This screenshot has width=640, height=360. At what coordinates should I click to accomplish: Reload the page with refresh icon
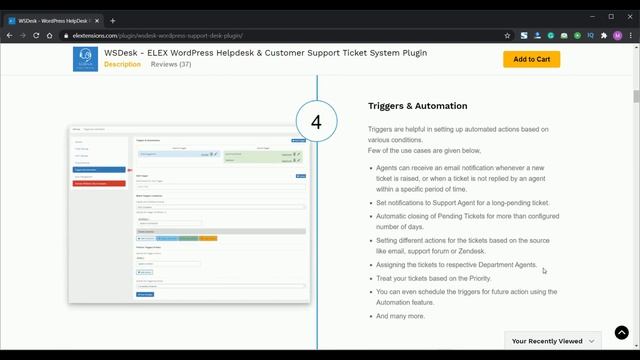pos(36,36)
